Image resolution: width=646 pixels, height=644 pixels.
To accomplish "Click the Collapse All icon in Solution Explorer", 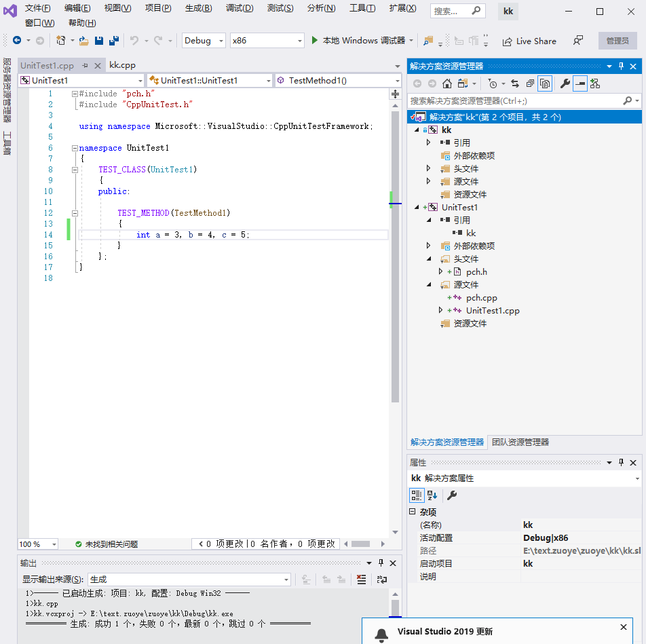I will [x=530, y=83].
